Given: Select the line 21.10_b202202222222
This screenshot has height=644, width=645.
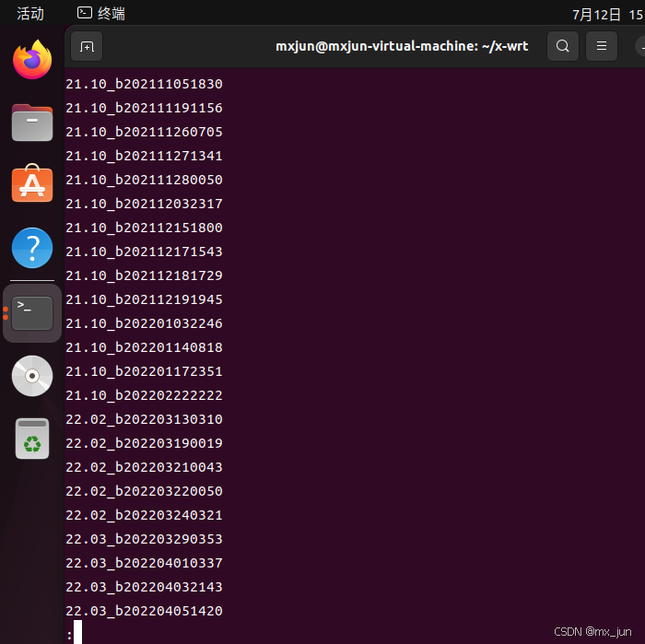Looking at the screenshot, I should (x=144, y=395).
